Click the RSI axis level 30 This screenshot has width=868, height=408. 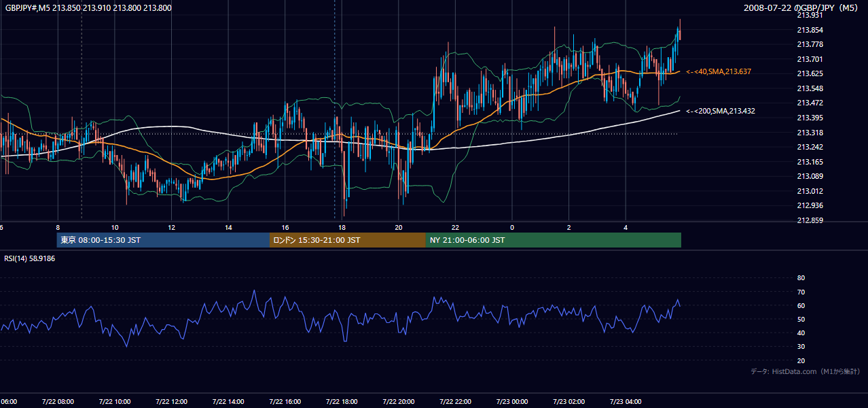point(801,347)
